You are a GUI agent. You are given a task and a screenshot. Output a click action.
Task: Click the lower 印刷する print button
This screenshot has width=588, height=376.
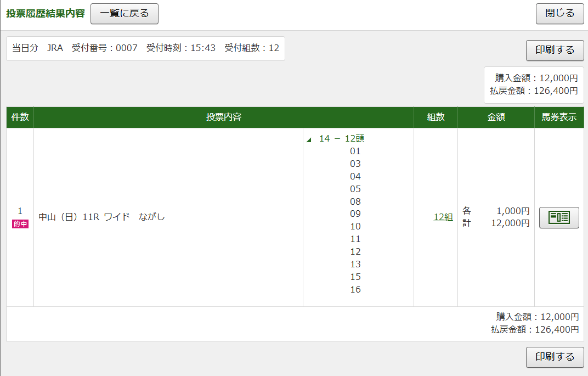(x=555, y=357)
